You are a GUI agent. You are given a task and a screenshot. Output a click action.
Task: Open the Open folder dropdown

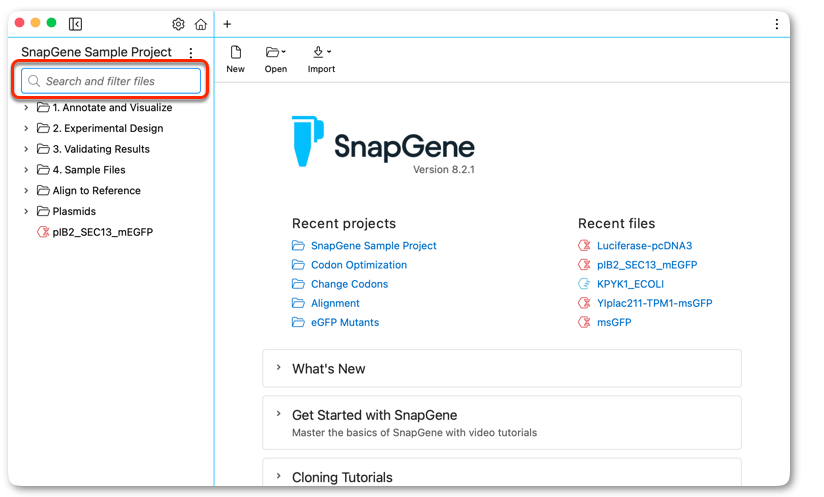click(x=276, y=59)
